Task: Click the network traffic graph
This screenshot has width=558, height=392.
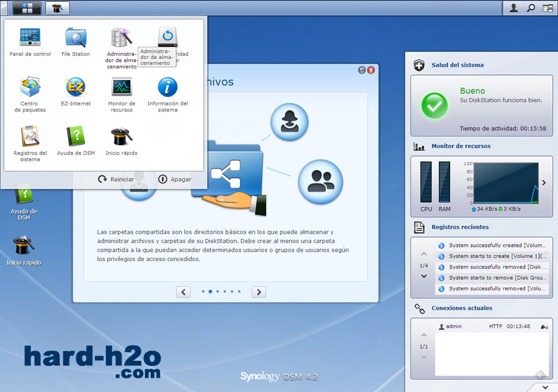Action: pos(506,183)
